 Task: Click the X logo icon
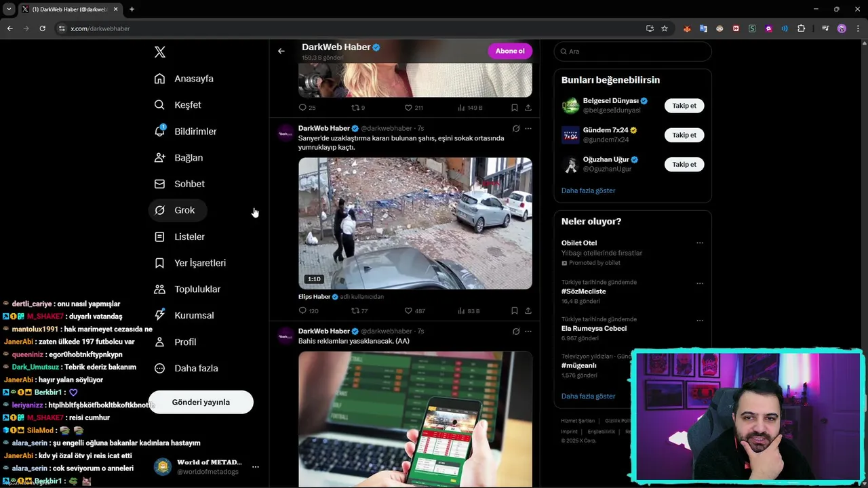159,52
